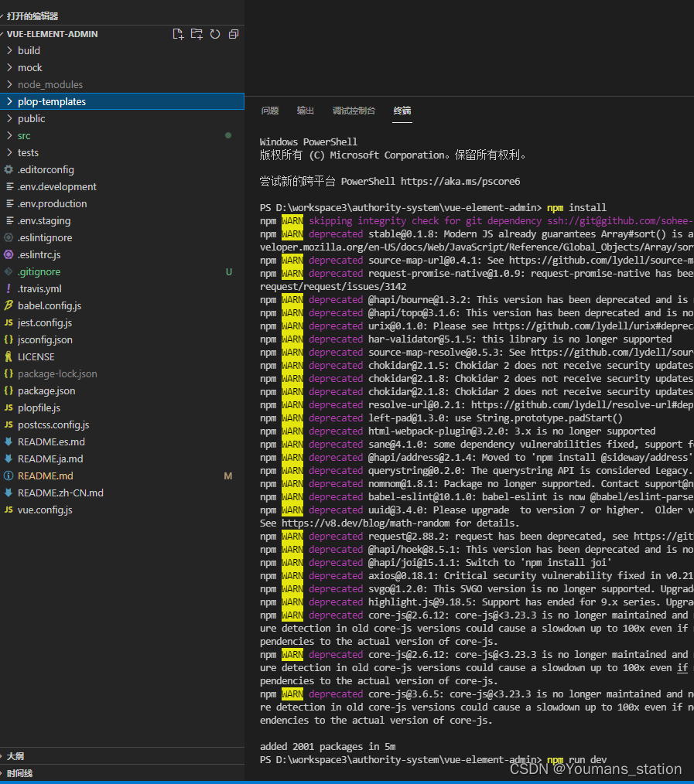The image size is (694, 784).
Task: Open the .editorconfig gear file
Action: click(46, 169)
